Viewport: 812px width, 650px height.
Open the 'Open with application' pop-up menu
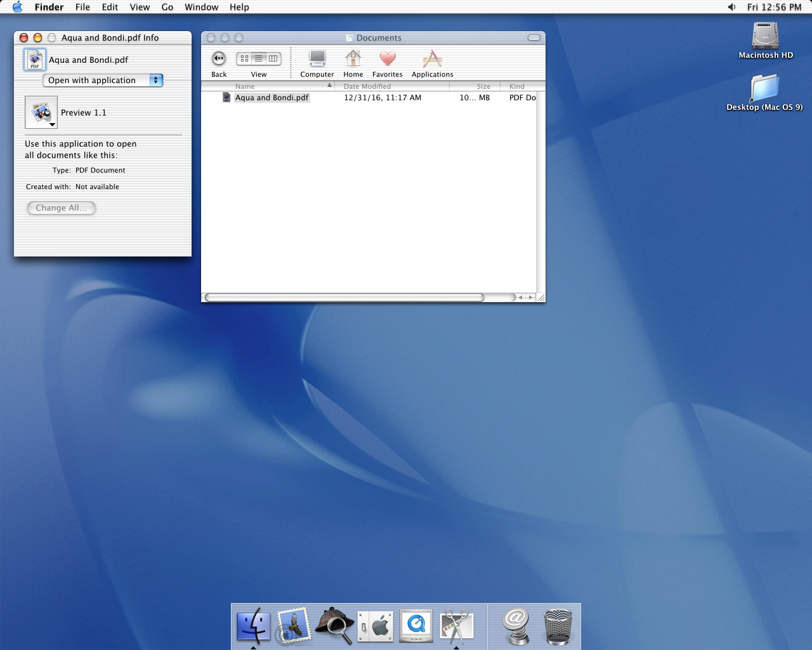(103, 81)
